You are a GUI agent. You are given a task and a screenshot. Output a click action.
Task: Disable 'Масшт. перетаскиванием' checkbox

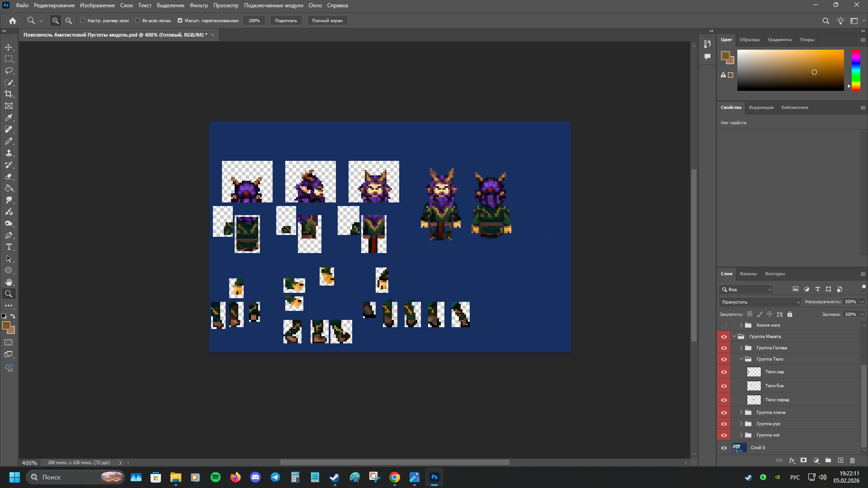180,21
